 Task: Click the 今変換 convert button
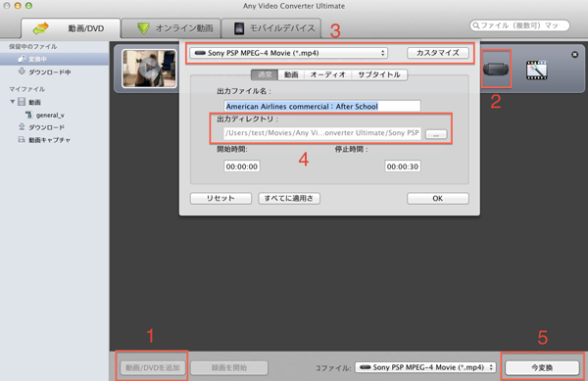point(542,368)
